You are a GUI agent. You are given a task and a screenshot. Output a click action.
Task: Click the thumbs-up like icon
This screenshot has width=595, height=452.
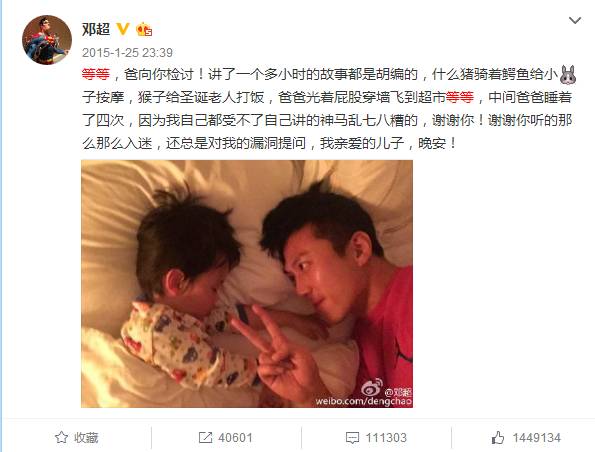tap(497, 438)
